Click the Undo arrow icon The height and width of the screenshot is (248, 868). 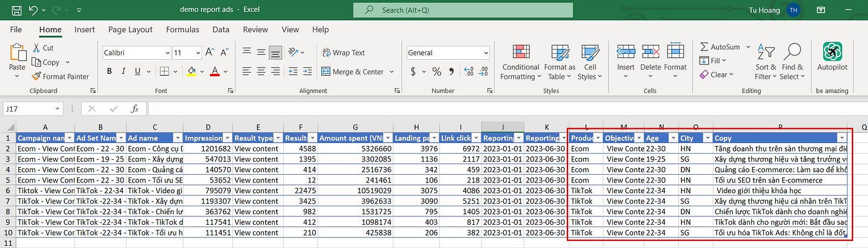pyautogui.click(x=33, y=10)
